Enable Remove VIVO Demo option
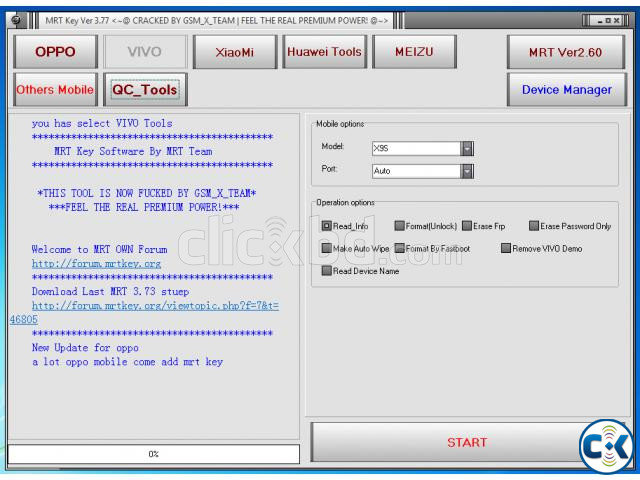The width and height of the screenshot is (640, 480). [506, 248]
